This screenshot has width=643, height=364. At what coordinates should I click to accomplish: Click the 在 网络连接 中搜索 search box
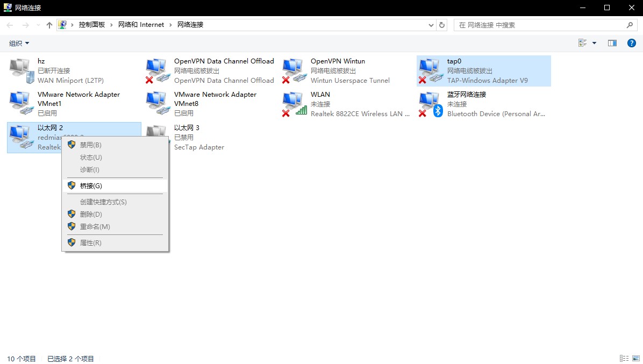(538, 25)
